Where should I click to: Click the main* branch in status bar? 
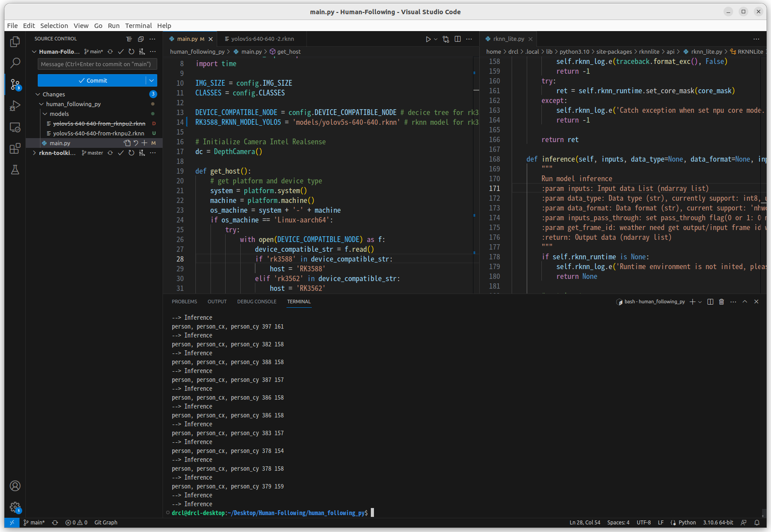tap(34, 523)
